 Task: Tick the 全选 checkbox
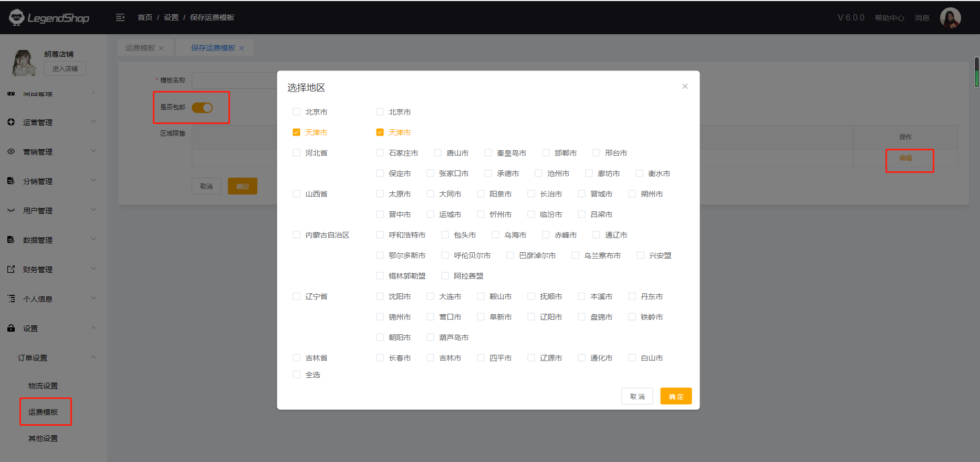(x=296, y=375)
